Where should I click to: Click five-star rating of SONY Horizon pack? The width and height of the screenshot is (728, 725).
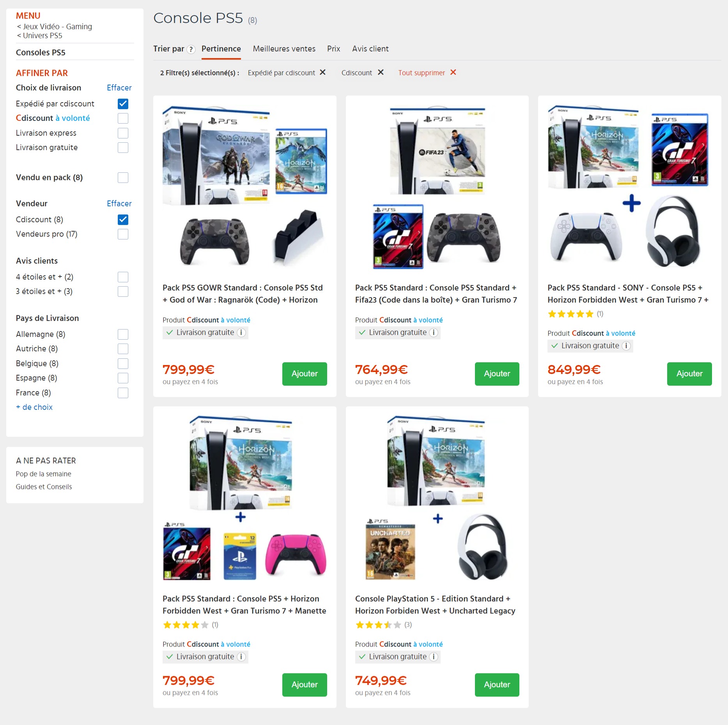pos(570,314)
